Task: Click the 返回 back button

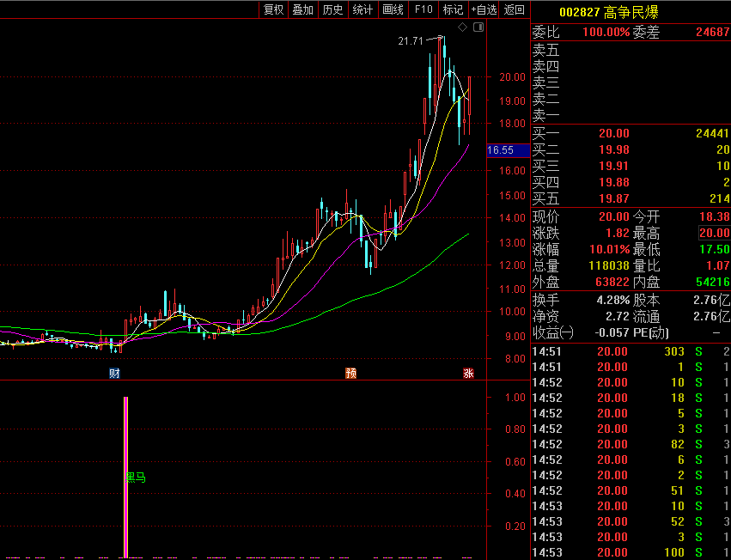Action: (515, 9)
